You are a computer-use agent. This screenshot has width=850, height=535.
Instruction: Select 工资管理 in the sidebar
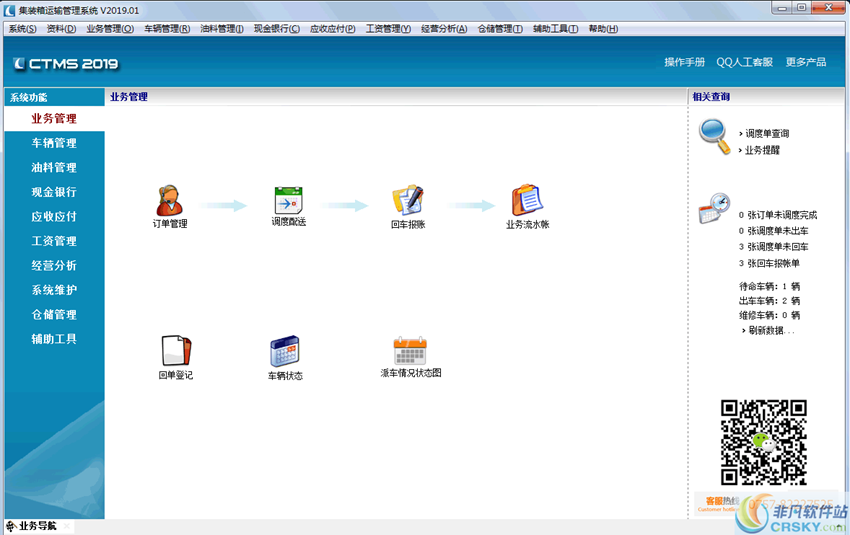pos(54,241)
